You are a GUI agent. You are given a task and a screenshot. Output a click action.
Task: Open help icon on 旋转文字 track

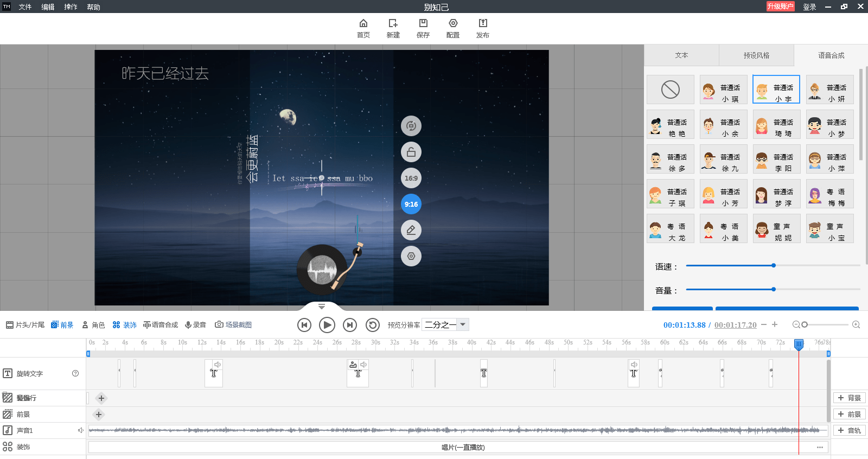(x=75, y=373)
